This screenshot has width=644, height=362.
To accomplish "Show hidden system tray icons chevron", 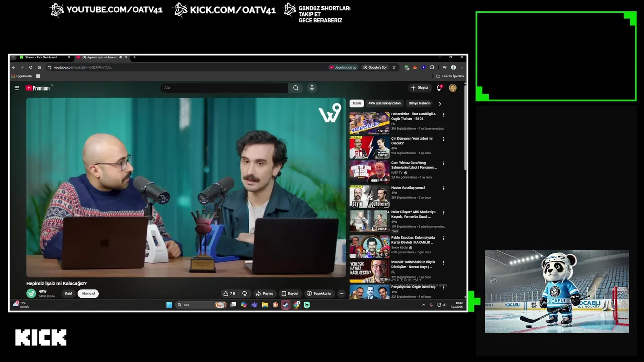I will pos(423,305).
